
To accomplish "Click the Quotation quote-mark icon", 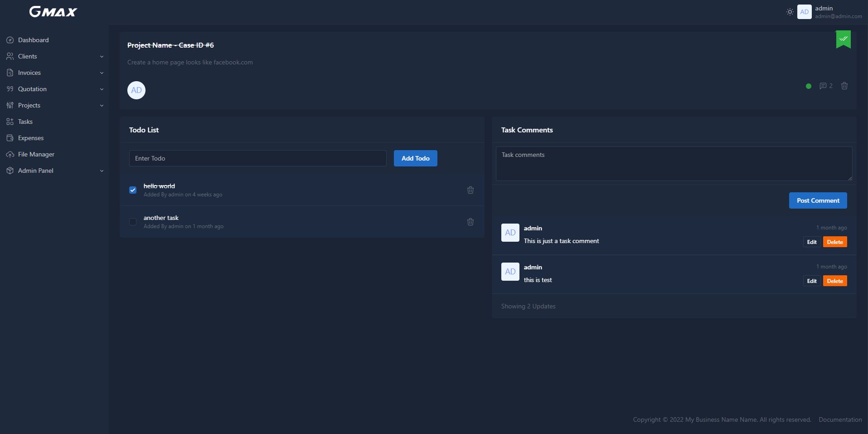I will (10, 89).
